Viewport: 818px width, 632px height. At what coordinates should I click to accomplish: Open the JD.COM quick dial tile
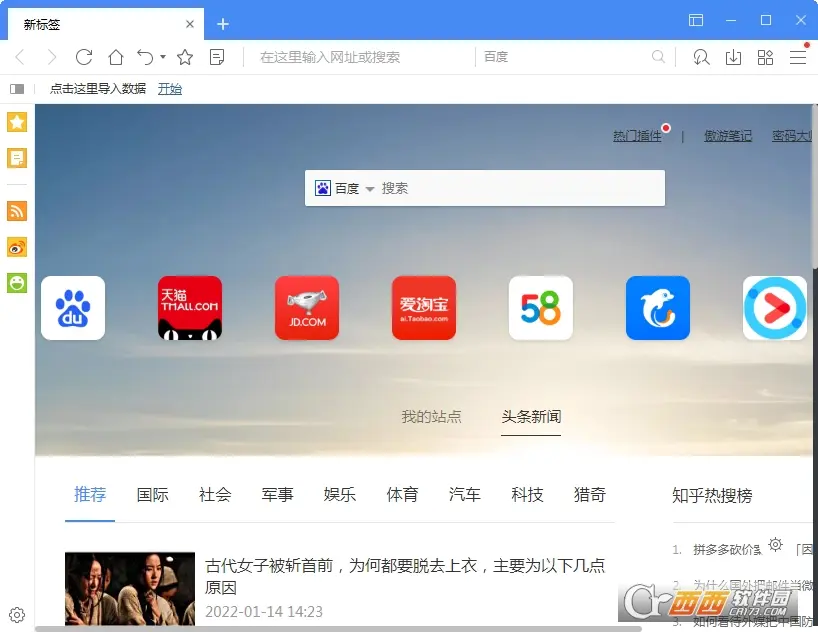307,308
